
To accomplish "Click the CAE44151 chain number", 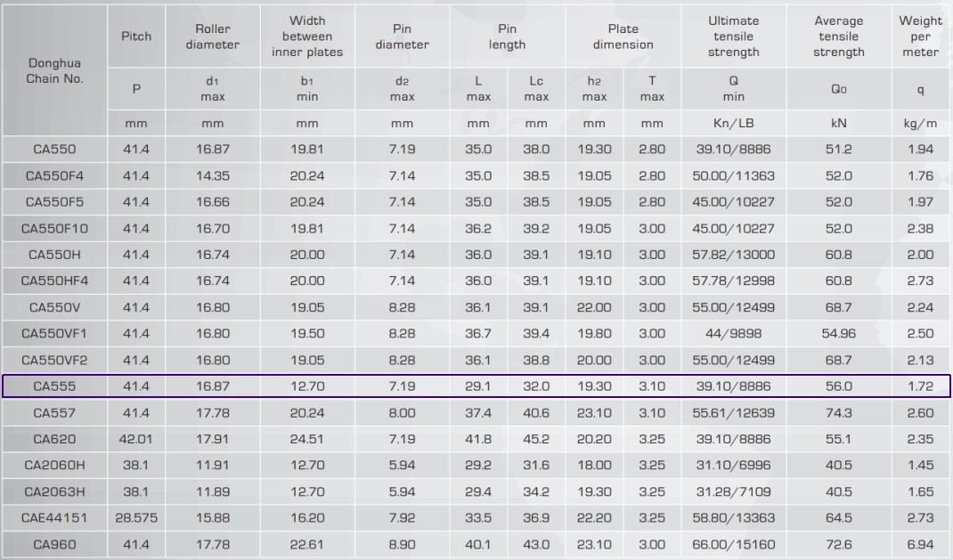I will (x=54, y=518).
